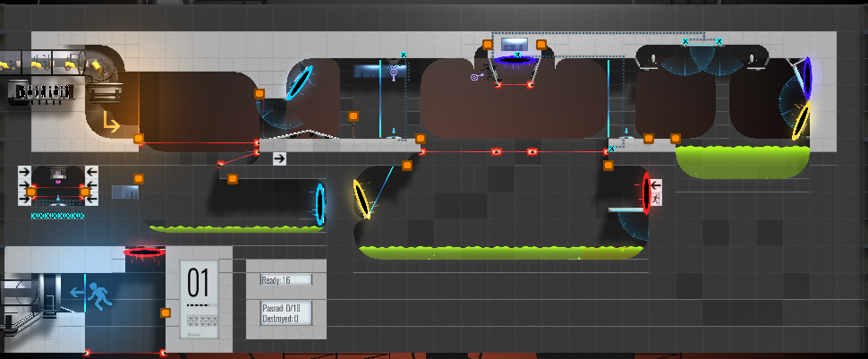The image size is (868, 359).
Task: Click the small blue window panel beside the orange anchor
Action: [125, 192]
